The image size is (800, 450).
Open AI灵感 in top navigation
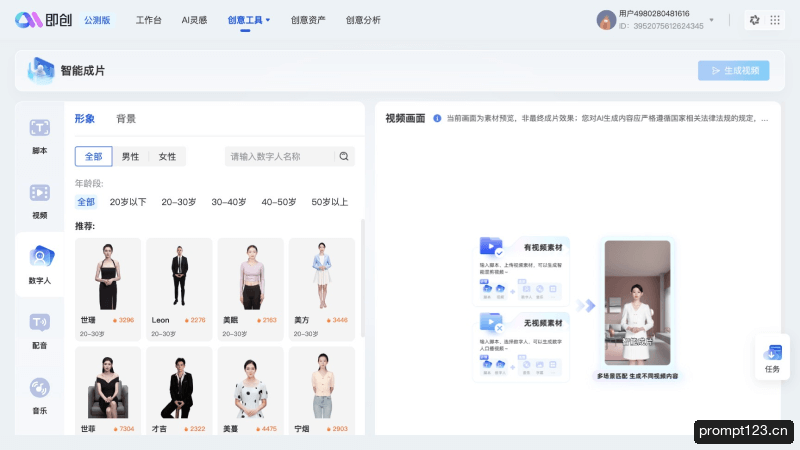(194, 20)
